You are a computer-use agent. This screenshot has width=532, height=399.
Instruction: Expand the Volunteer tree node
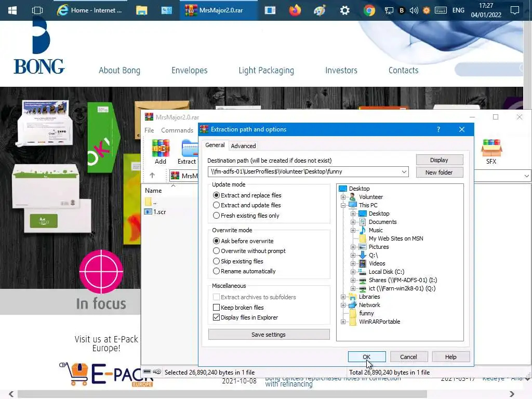click(343, 197)
